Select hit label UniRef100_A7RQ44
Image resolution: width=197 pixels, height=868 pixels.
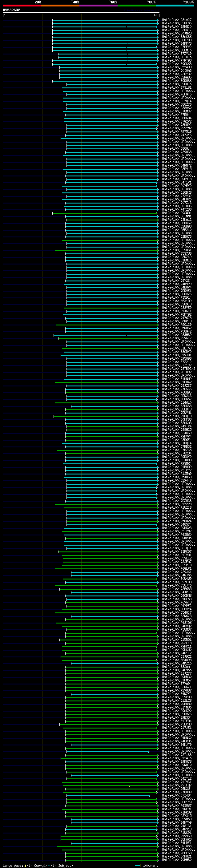click(177, 115)
